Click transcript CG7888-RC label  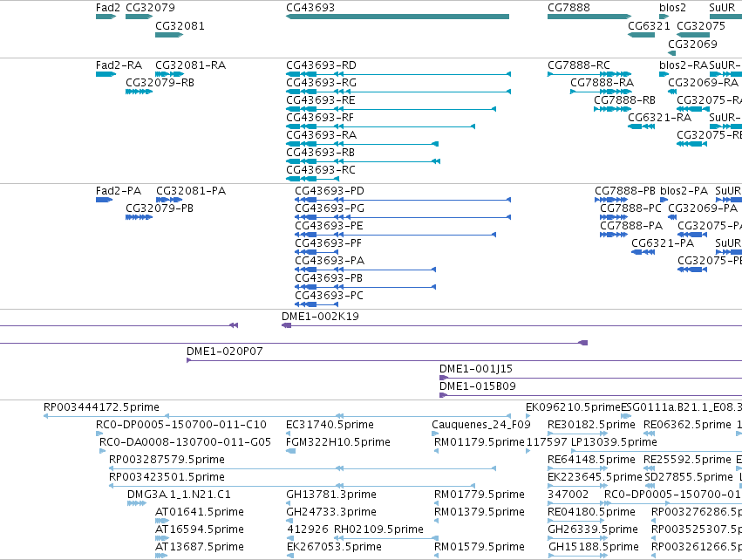click(x=579, y=65)
